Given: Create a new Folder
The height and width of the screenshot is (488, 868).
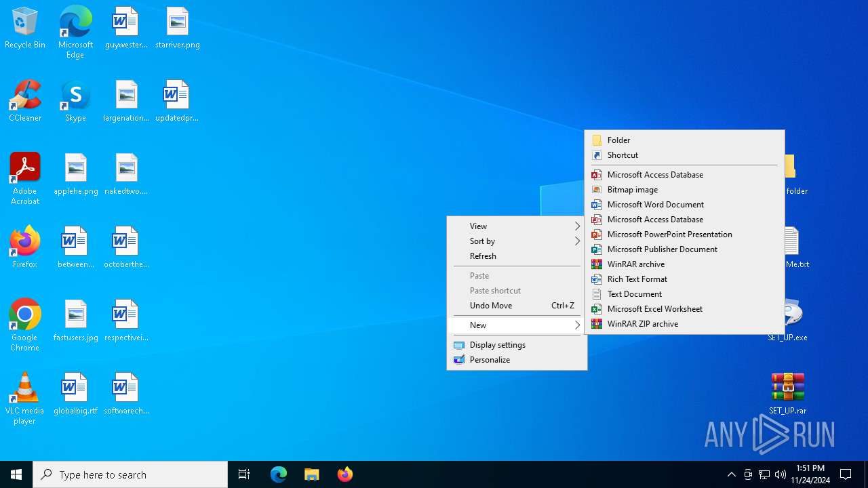Looking at the screenshot, I should click(x=684, y=140).
